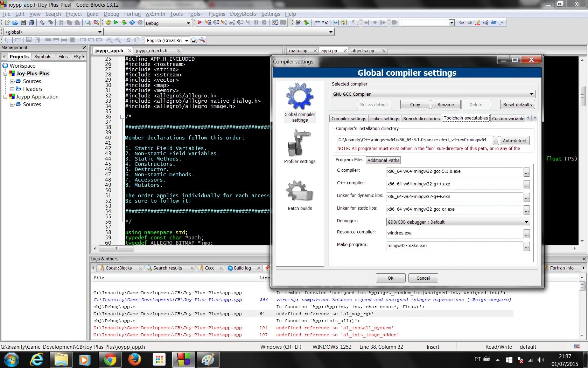This screenshot has width=588, height=368.
Task: Build the project with the gear icon
Action: tap(108, 23)
